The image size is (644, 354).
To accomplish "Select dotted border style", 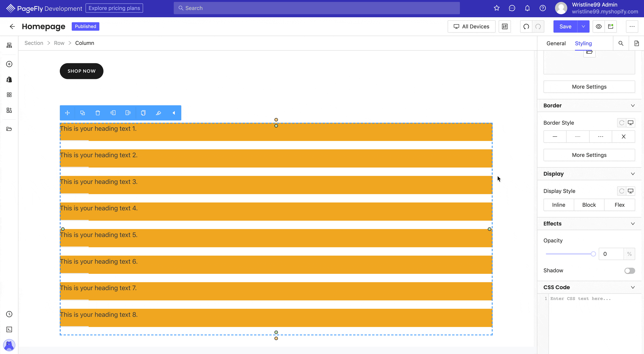I will click(578, 137).
